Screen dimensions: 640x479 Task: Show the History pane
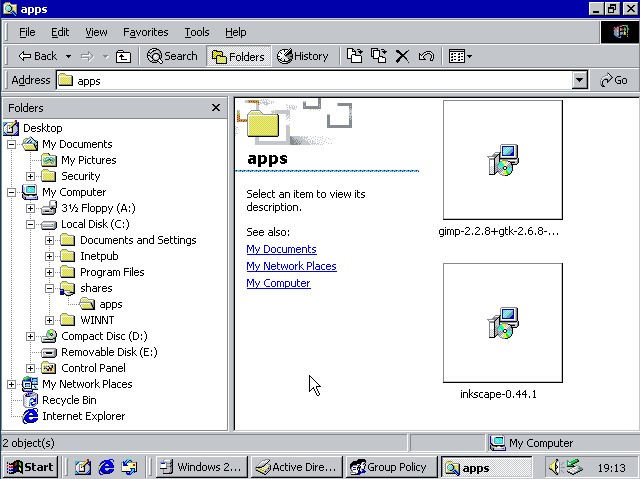(x=302, y=56)
